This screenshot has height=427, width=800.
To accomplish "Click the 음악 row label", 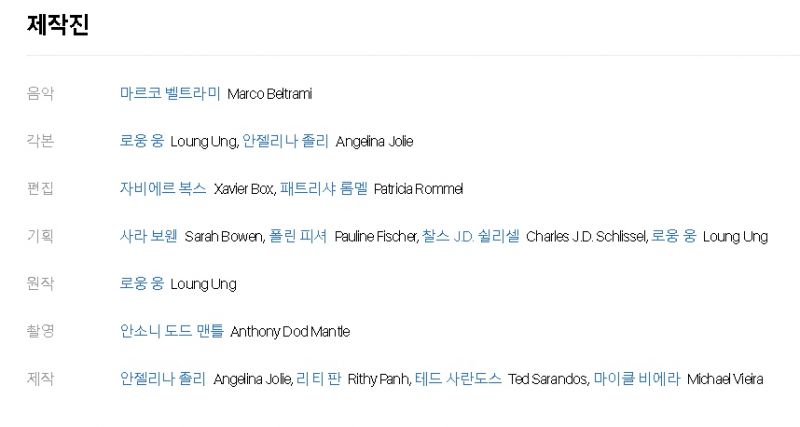I will [x=40, y=93].
